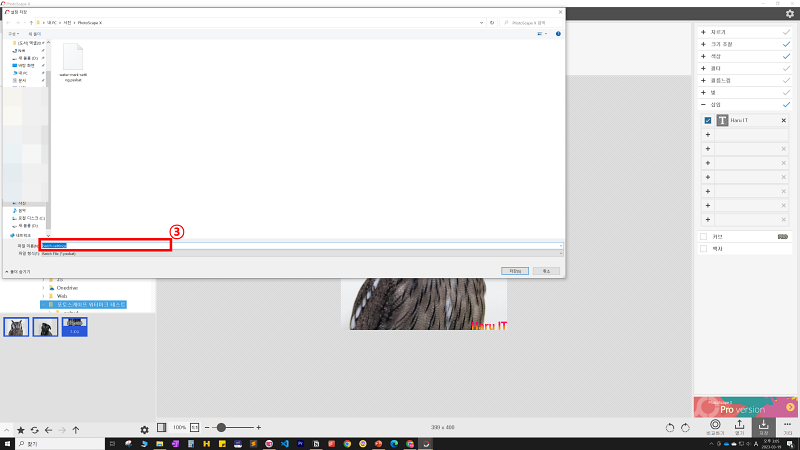Toggle checkmark on the insert section row
The width and height of the screenshot is (800, 450).
tap(786, 105)
